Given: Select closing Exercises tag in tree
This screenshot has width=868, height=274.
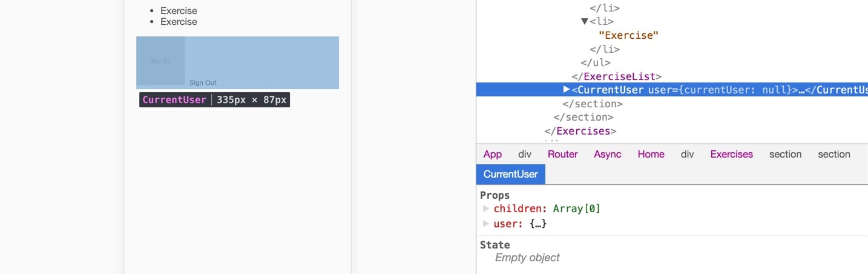Looking at the screenshot, I should pyautogui.click(x=580, y=131).
